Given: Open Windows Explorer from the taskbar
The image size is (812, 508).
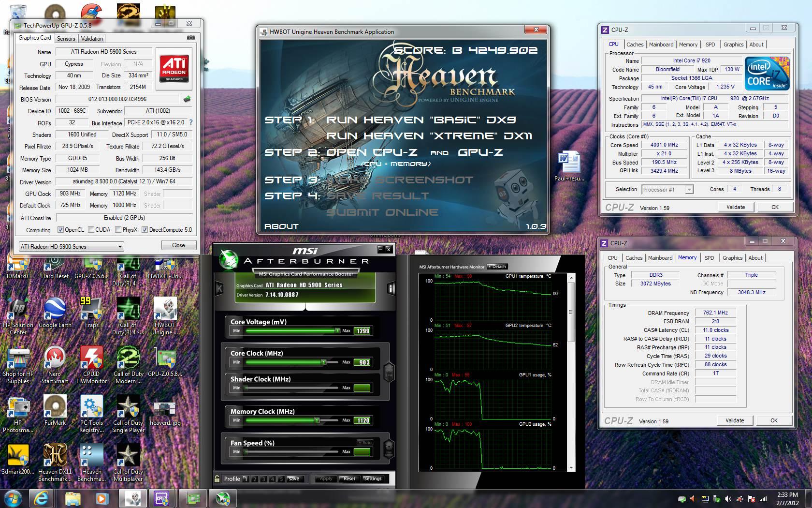Looking at the screenshot, I should pos(72,498).
